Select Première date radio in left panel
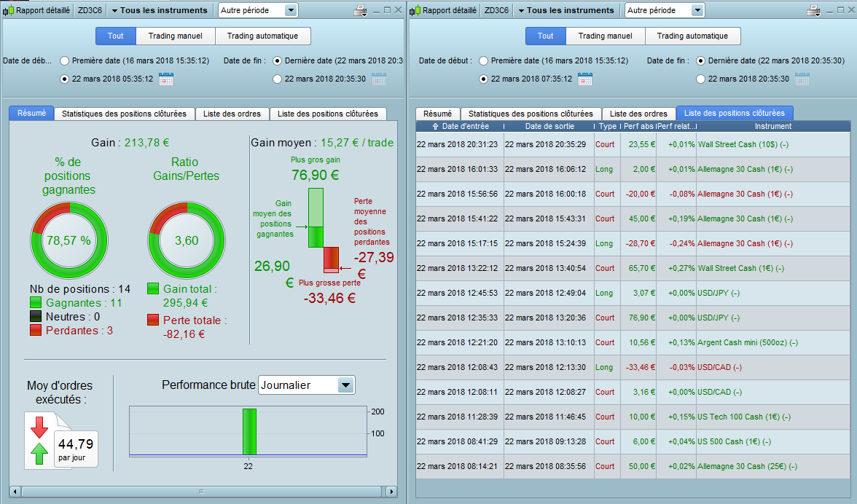Image resolution: width=857 pixels, height=504 pixels. click(64, 60)
